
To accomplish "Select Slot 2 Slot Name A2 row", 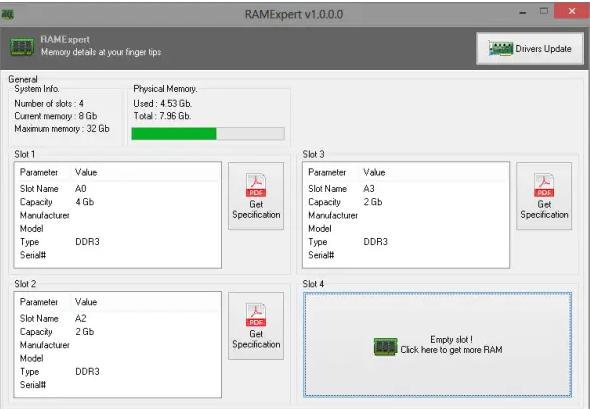I will point(118,319).
